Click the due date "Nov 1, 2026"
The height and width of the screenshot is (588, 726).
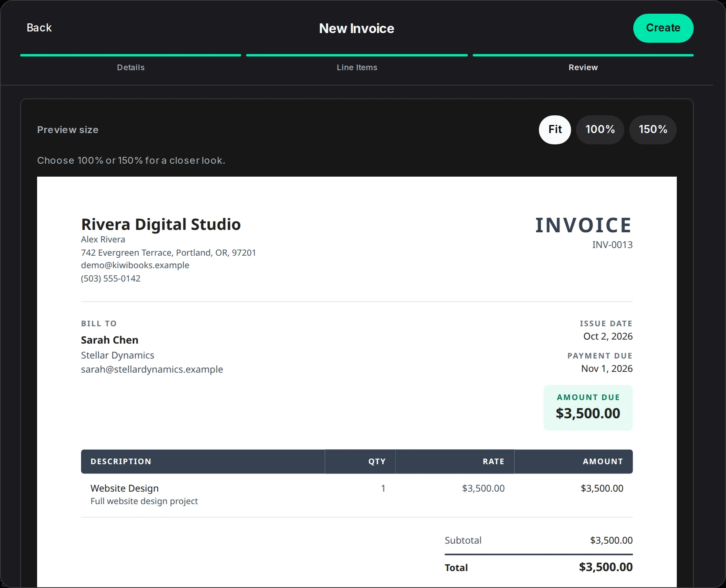[607, 369]
